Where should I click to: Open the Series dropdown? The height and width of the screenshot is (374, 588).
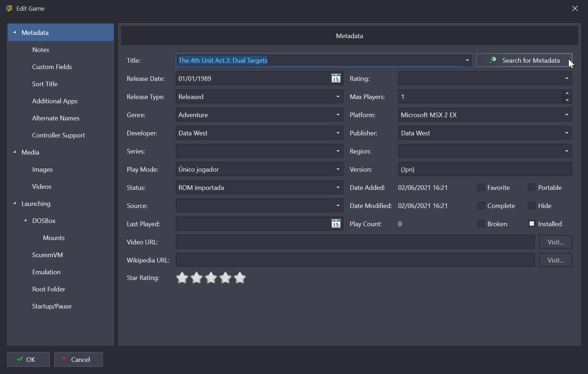(338, 151)
